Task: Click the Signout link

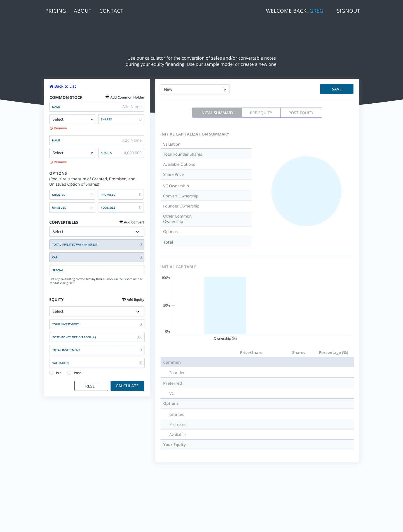Action: point(348,11)
